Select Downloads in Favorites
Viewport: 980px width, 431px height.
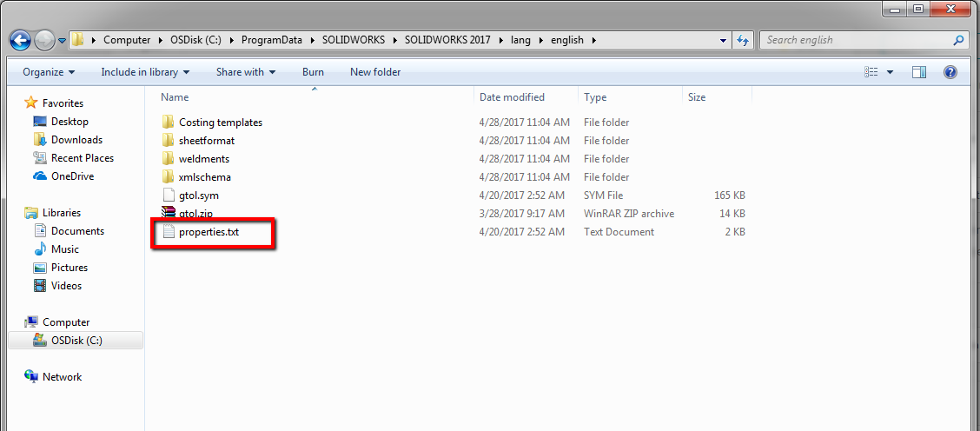pyautogui.click(x=76, y=140)
